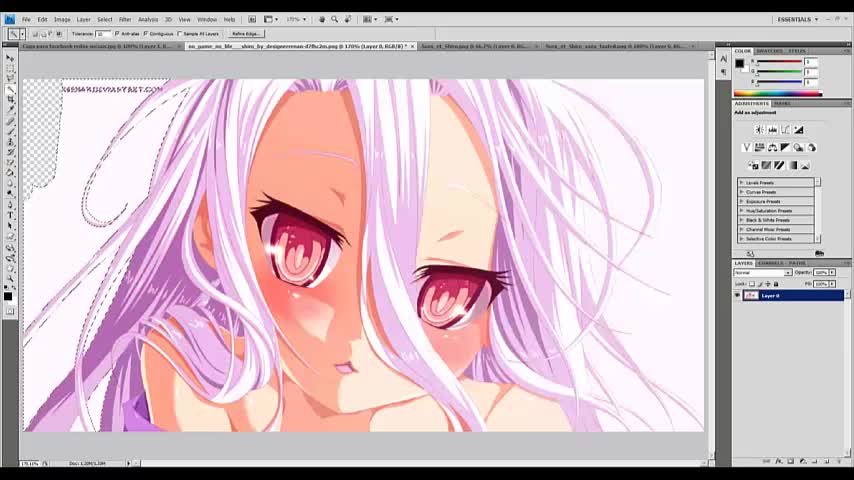Select the Horizontal Type tool
This screenshot has width=854, height=480.
[10, 215]
